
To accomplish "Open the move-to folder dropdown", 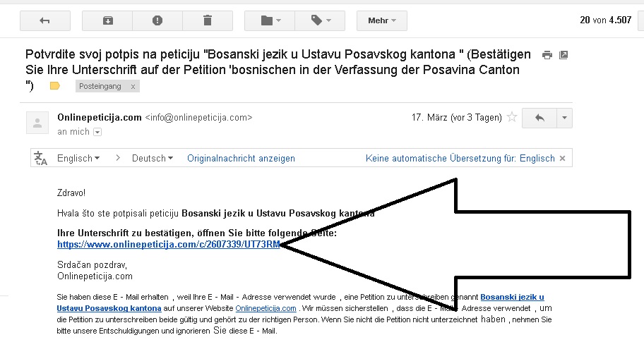I will coord(270,20).
